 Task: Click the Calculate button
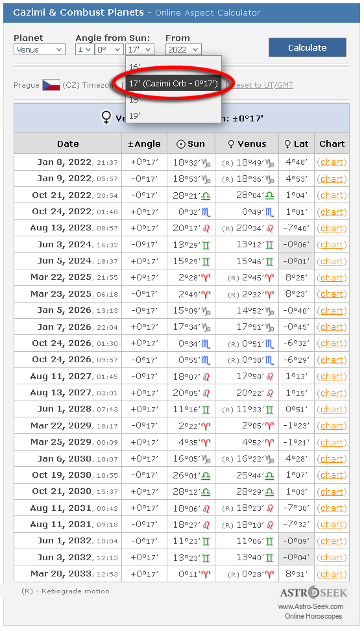[x=308, y=47]
